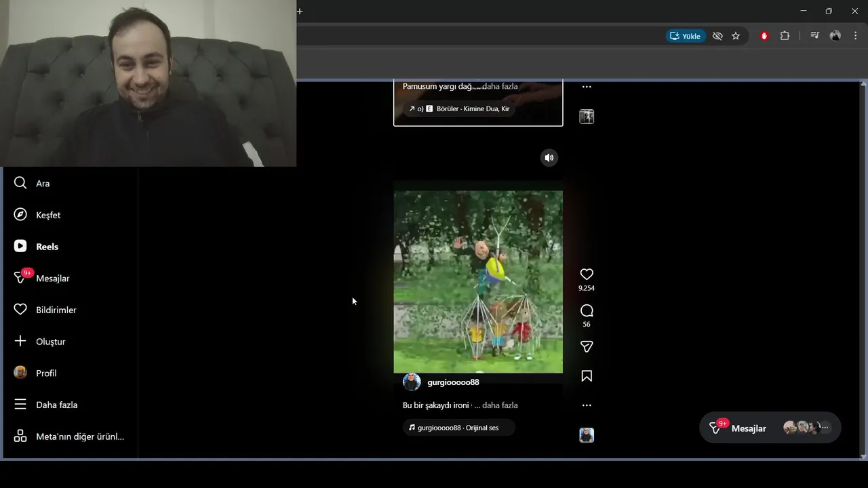This screenshot has height=488, width=868.
Task: Click the browser address bar
Action: pos(478,36)
